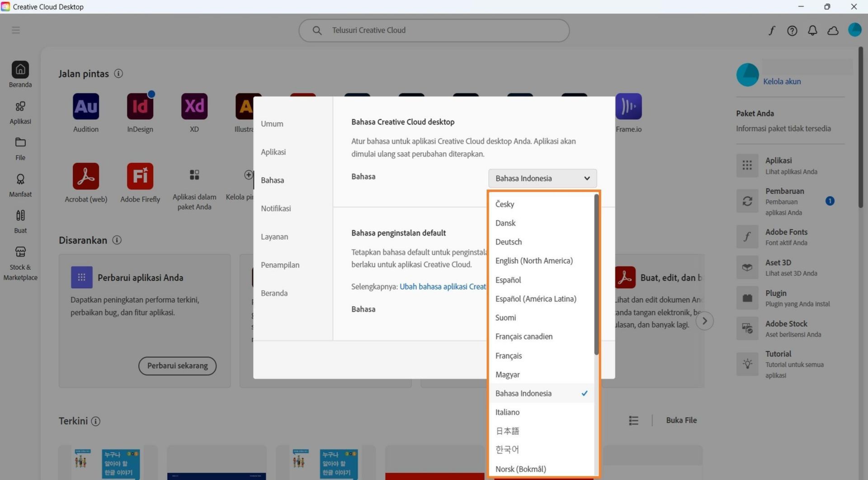Go to Beranda in left sidebar
Image resolution: width=868 pixels, height=480 pixels.
pyautogui.click(x=20, y=75)
